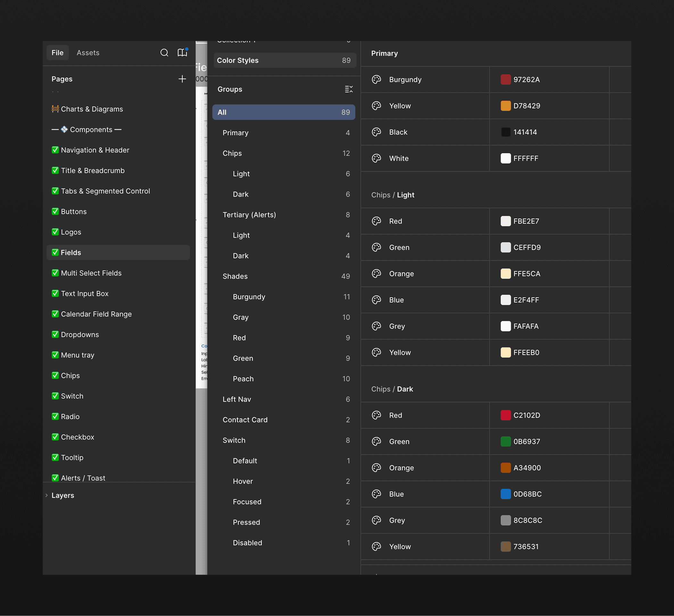Click palette icon in the White row
Screen dimensions: 674x616
pos(376,159)
